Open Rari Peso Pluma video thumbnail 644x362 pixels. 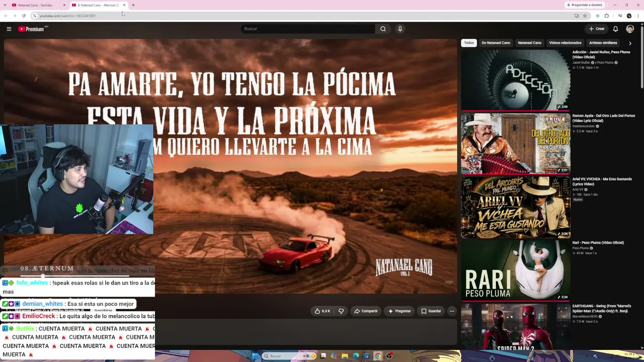(x=516, y=270)
